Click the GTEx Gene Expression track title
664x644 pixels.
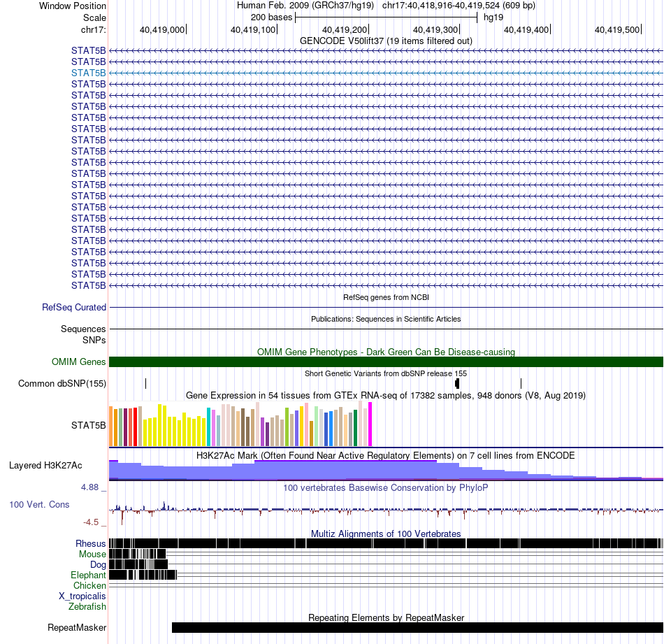click(x=386, y=395)
